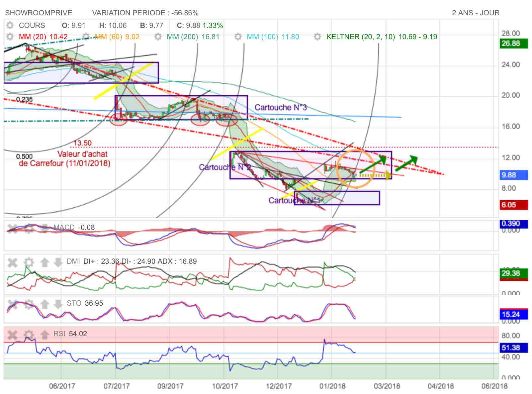Click the MACD -0.08 label
This screenshot has height=394, width=532.
tap(74, 228)
